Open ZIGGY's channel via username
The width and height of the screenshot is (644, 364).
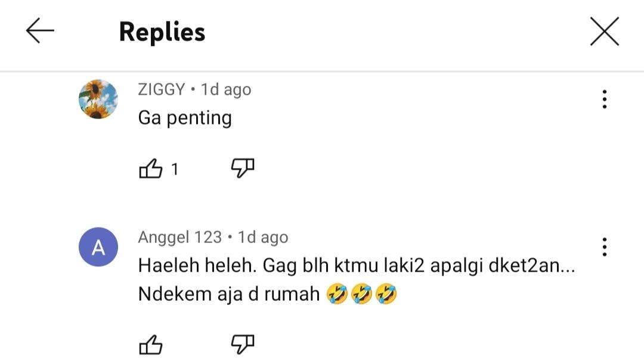point(159,89)
